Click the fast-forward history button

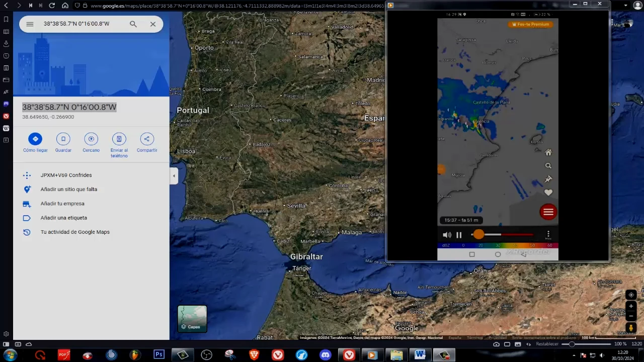tap(41, 5)
